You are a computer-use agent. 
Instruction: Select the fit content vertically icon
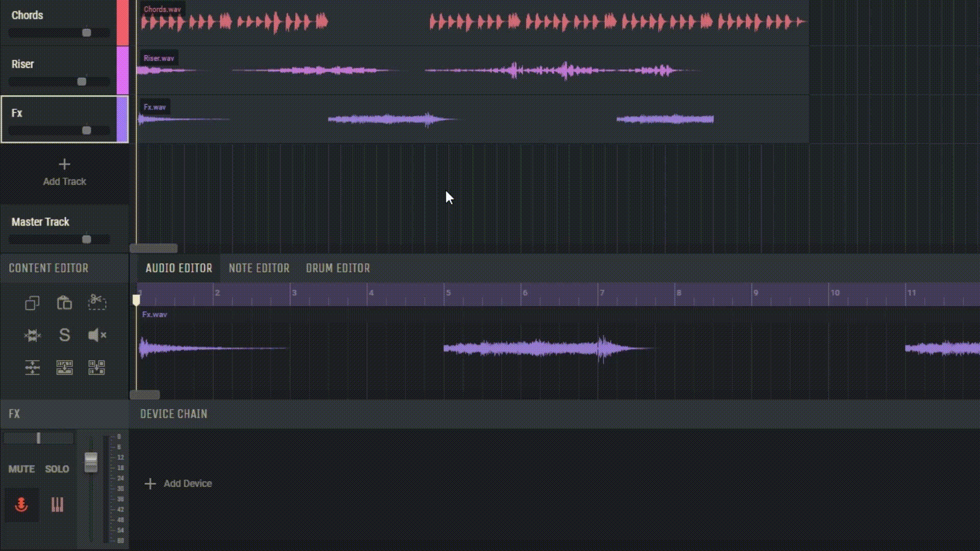point(32,367)
